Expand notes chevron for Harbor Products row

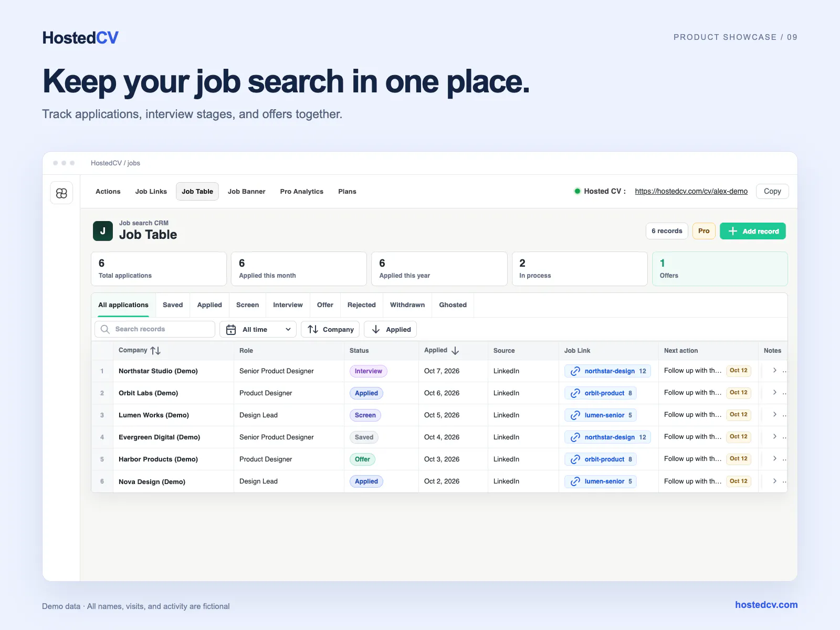[774, 459]
